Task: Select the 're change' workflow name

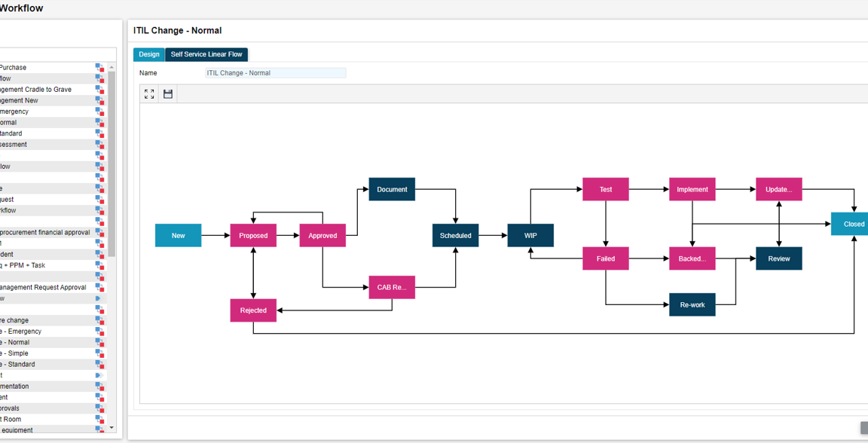Action: tap(14, 321)
